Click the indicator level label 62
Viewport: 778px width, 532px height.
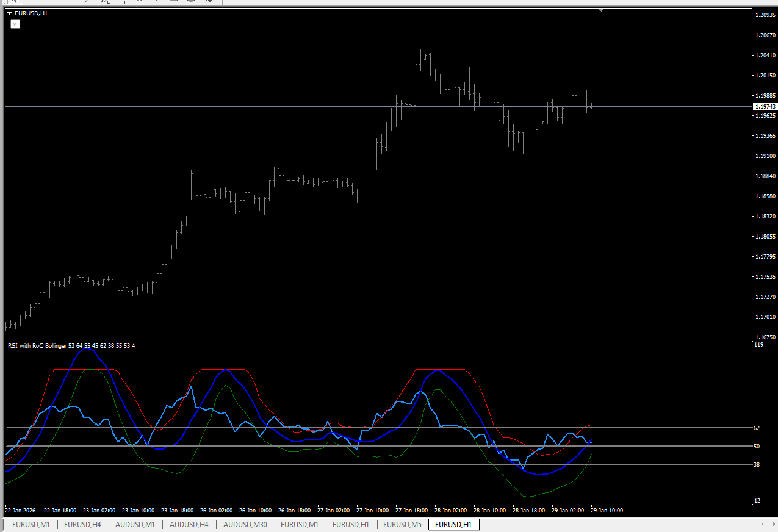tap(757, 428)
